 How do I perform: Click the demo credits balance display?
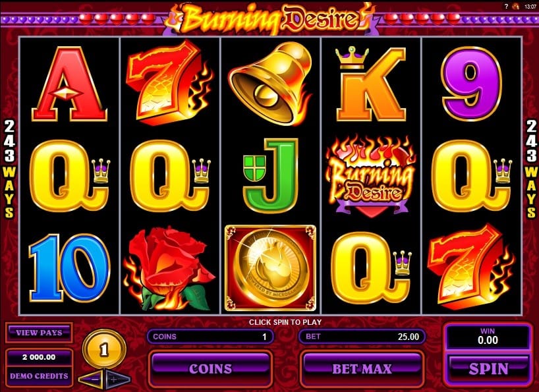39,357
